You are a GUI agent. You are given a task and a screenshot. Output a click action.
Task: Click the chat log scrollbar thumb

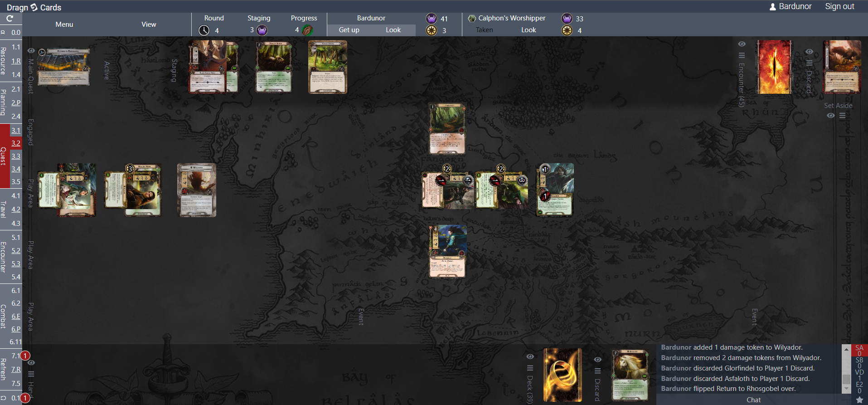(846, 379)
